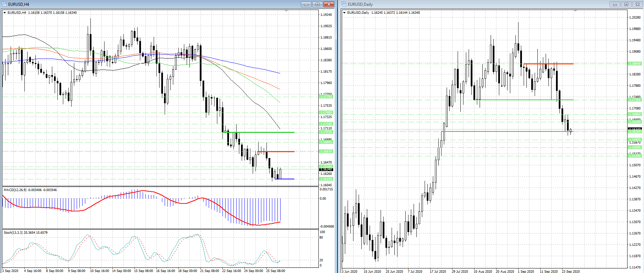Select the 1.18640 level tag on Daily chart
Screen dimensions: 644x273
tap(635, 64)
